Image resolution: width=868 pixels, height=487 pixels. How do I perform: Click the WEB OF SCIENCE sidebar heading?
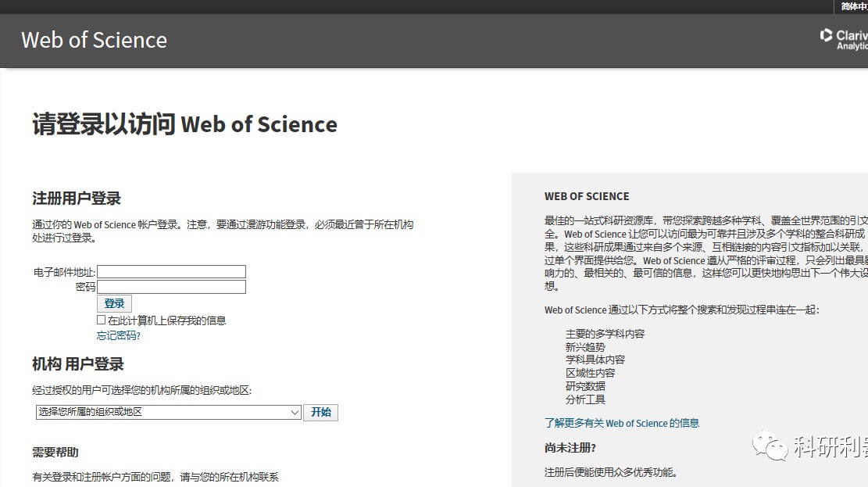(x=587, y=196)
